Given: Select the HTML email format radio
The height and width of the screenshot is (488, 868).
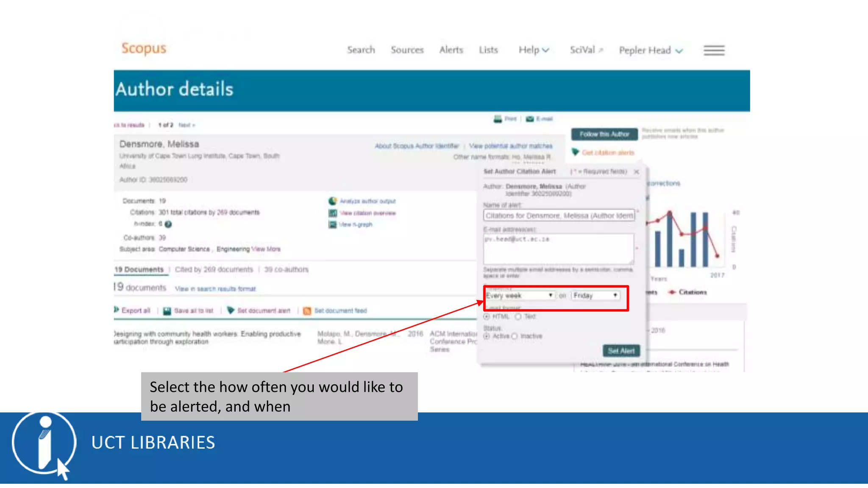Looking at the screenshot, I should [487, 316].
